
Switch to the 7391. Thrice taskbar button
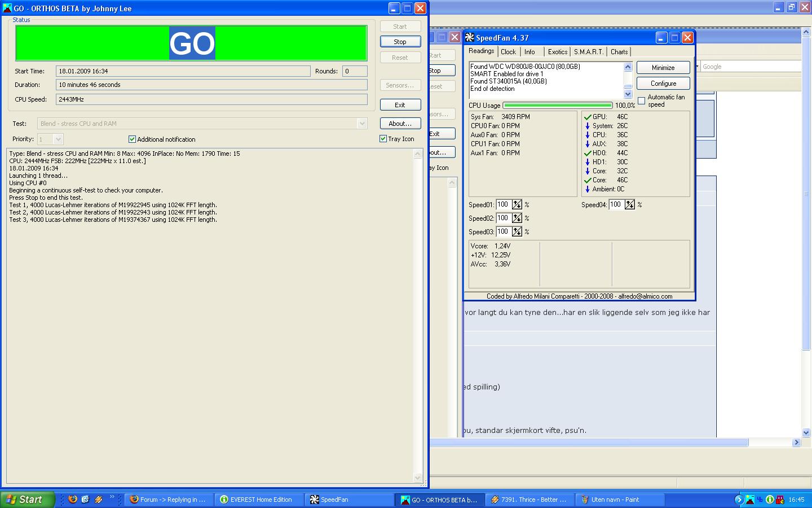(x=529, y=500)
